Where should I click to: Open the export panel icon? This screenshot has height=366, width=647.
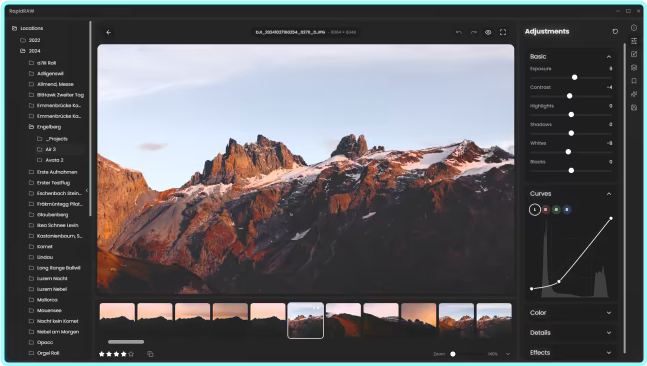[634, 107]
